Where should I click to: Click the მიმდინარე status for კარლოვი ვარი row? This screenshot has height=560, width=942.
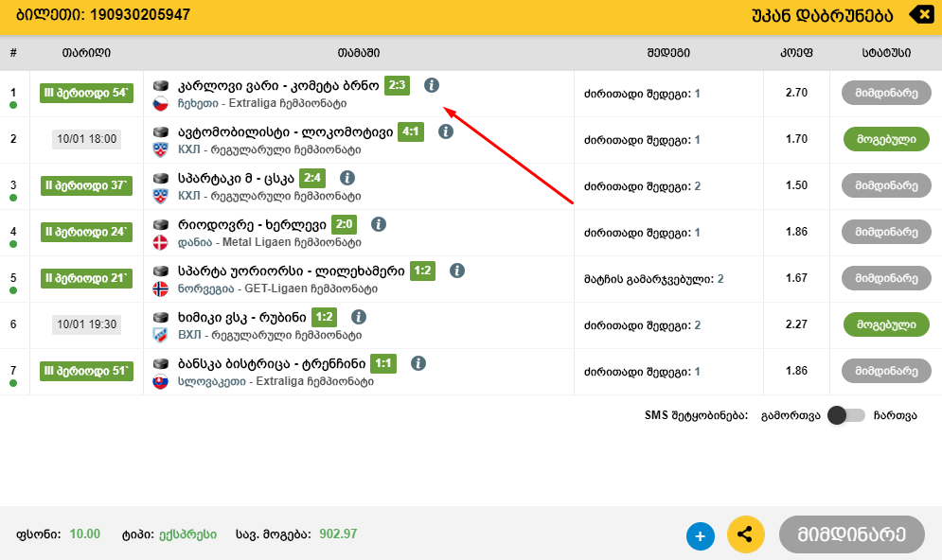coord(886,93)
